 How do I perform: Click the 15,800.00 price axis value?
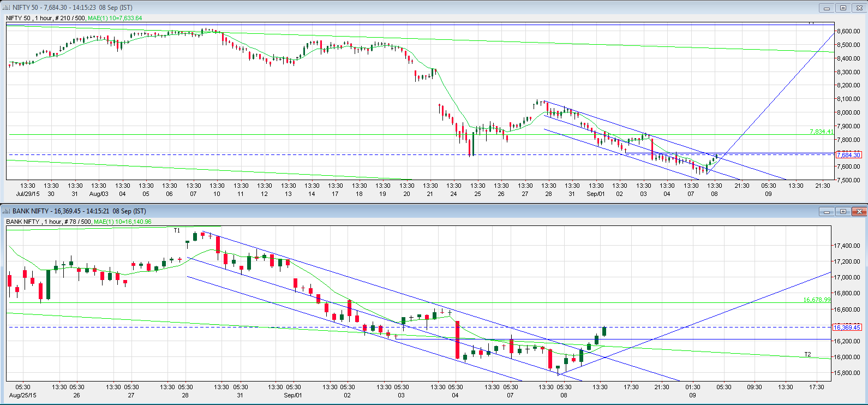(x=847, y=373)
